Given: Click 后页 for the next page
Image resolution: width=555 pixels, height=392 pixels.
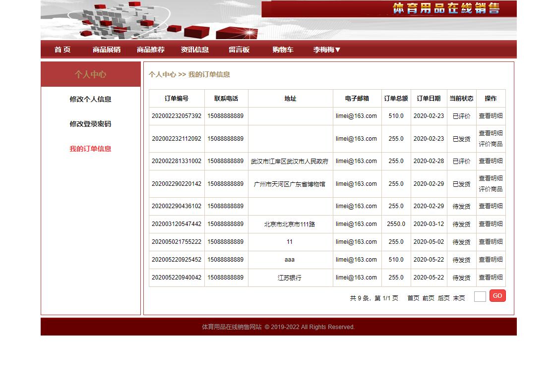Looking at the screenshot, I should pyautogui.click(x=443, y=299).
